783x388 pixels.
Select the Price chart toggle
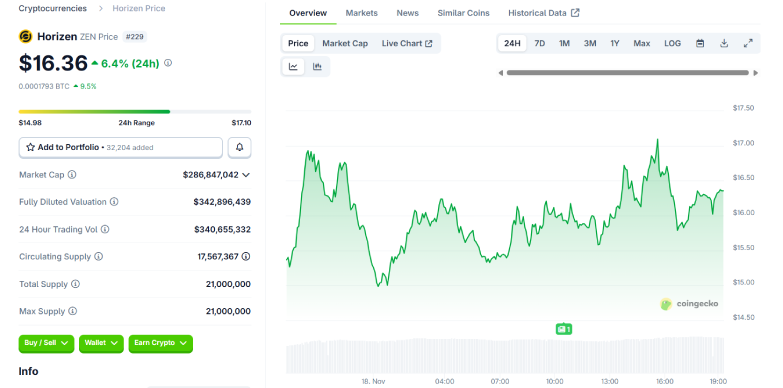pyautogui.click(x=298, y=43)
